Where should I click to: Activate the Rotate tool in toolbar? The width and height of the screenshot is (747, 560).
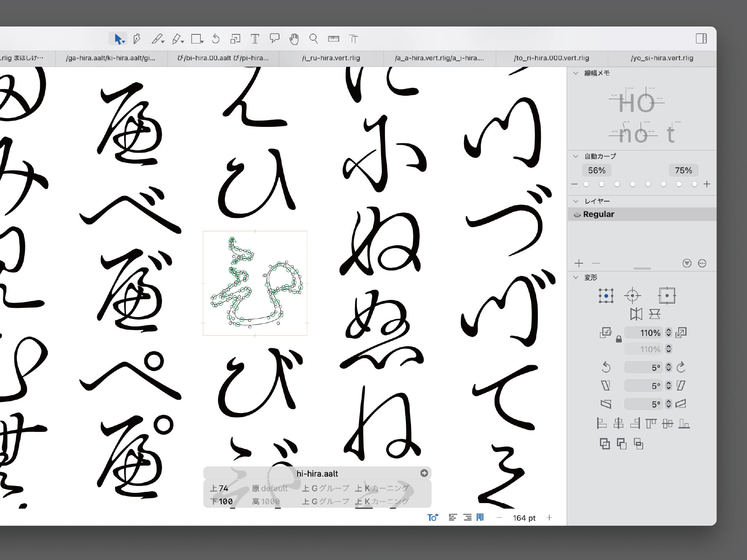coord(216,39)
